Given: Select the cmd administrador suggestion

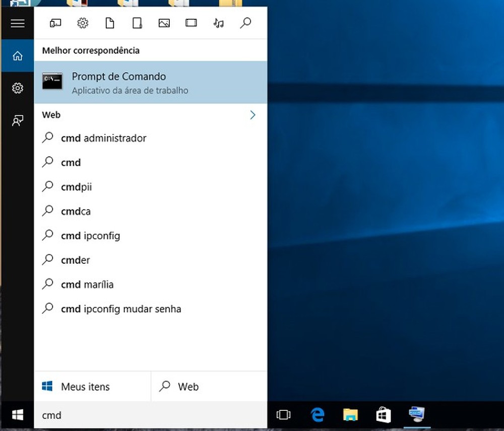Looking at the screenshot, I should (103, 138).
